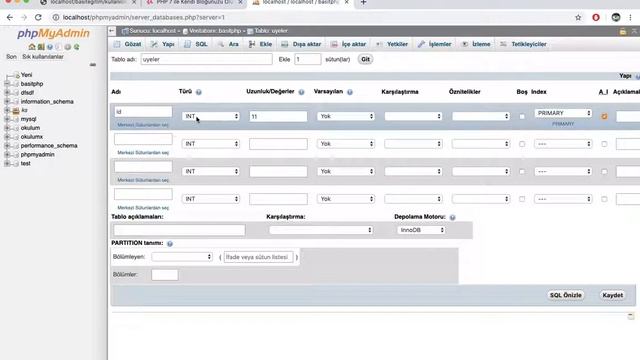Viewport: 640px width, 360px height.
Task: Click the phpMyAdmin home icon
Action: point(32,47)
